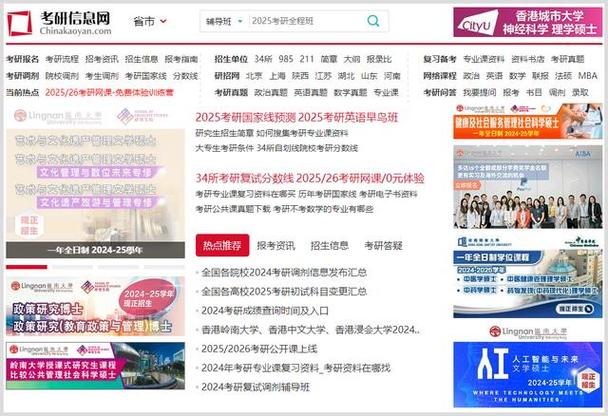Open the 我要提问 link
This screenshot has width=608, height=416.
click(479, 92)
